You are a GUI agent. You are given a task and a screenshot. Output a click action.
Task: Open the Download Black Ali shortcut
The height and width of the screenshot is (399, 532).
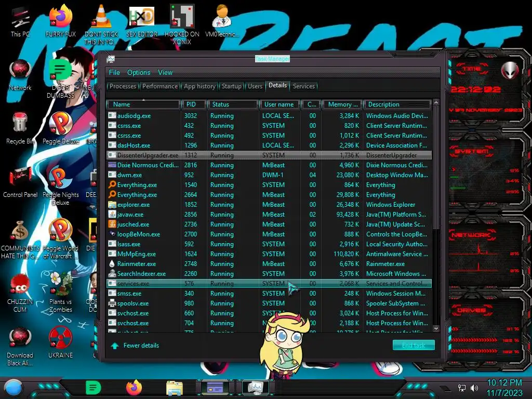click(20, 347)
